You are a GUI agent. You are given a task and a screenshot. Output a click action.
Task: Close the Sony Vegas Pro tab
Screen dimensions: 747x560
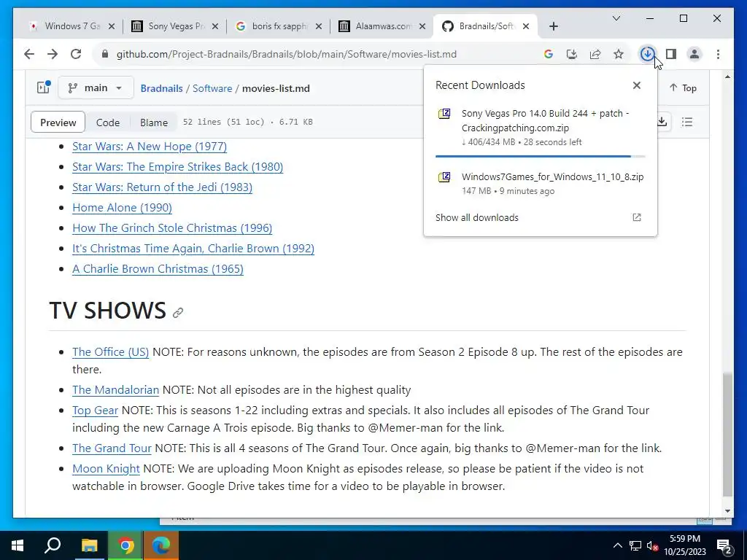pos(215,27)
